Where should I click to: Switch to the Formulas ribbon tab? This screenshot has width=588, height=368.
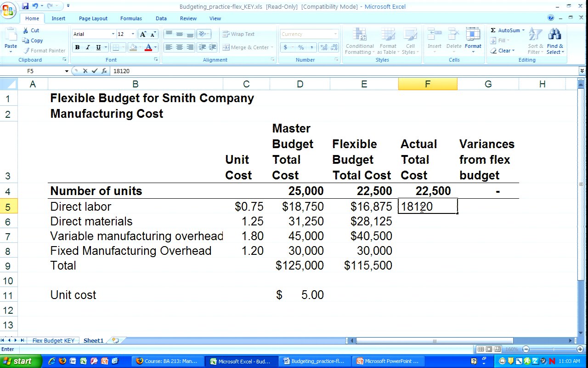pyautogui.click(x=131, y=18)
